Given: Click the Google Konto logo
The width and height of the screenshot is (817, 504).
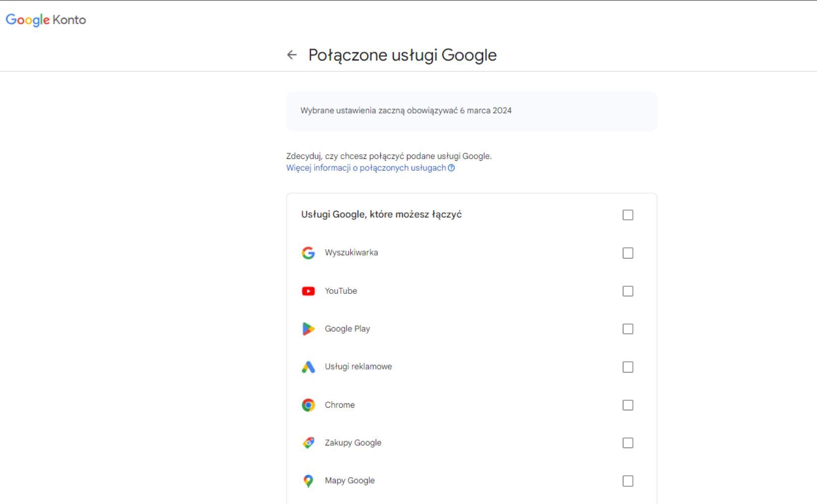Looking at the screenshot, I should tap(46, 20).
